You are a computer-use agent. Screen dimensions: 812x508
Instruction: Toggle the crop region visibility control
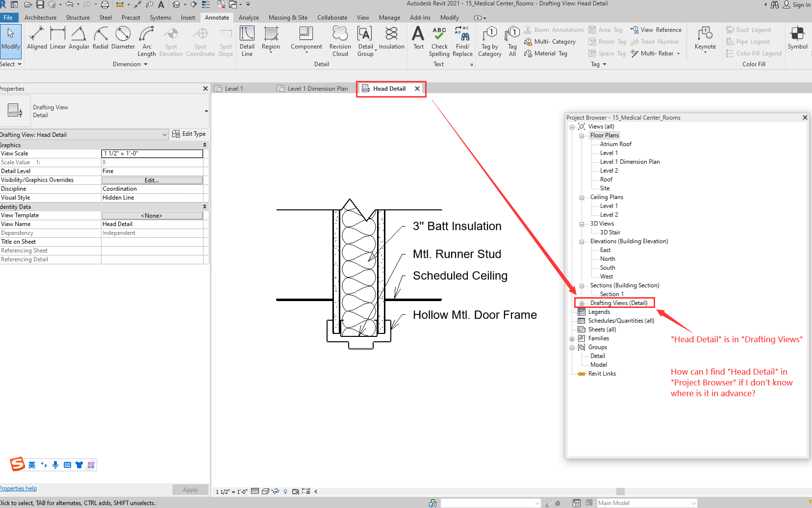click(296, 491)
